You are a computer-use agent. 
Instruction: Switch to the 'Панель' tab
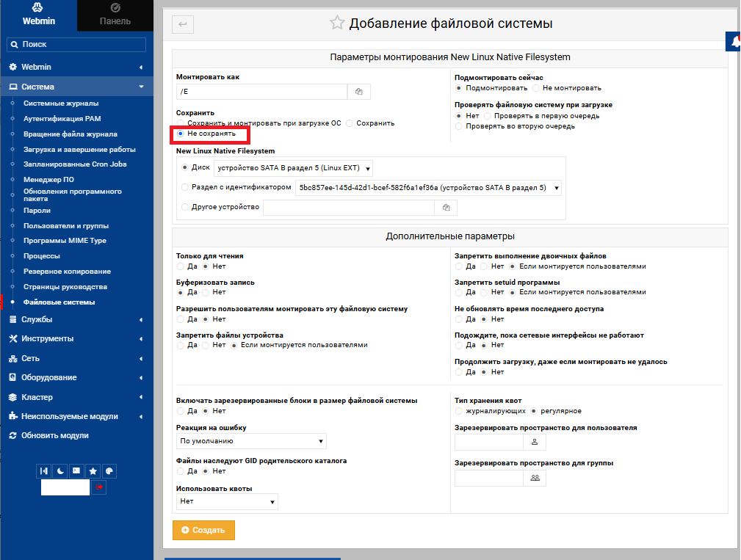(x=115, y=15)
